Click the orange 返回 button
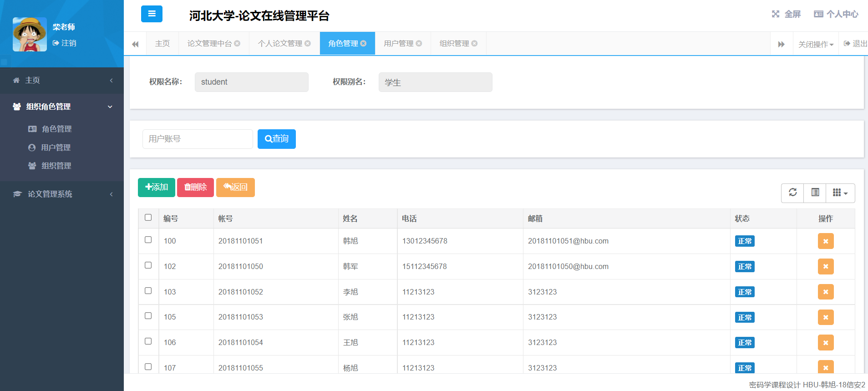868x391 pixels. coord(235,188)
